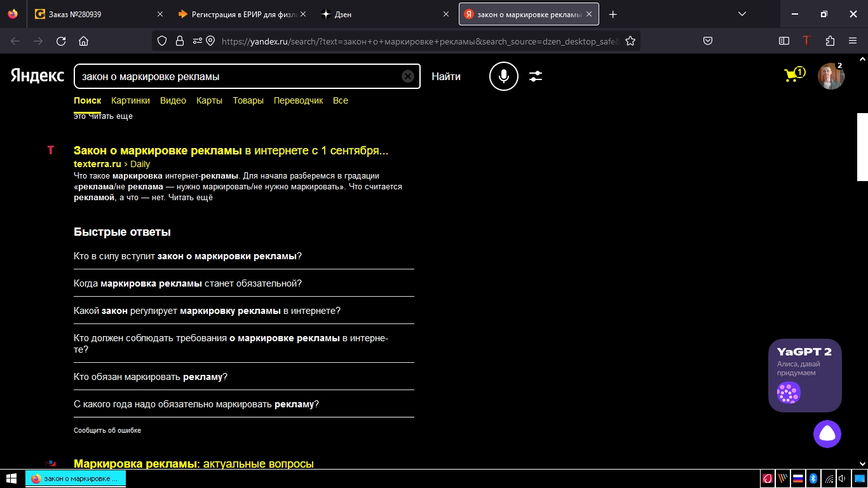The image size is (868, 488).
Task: Open Windows Start menu
Action: tap(11, 478)
